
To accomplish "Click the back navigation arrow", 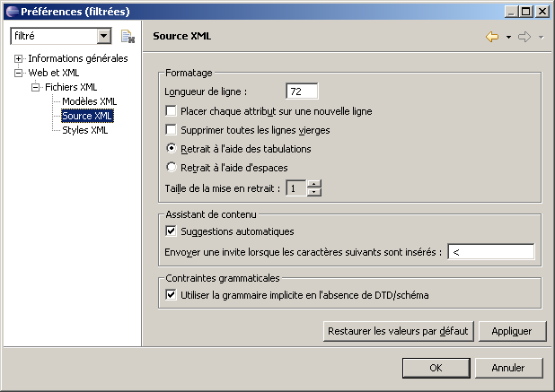I will (x=491, y=37).
